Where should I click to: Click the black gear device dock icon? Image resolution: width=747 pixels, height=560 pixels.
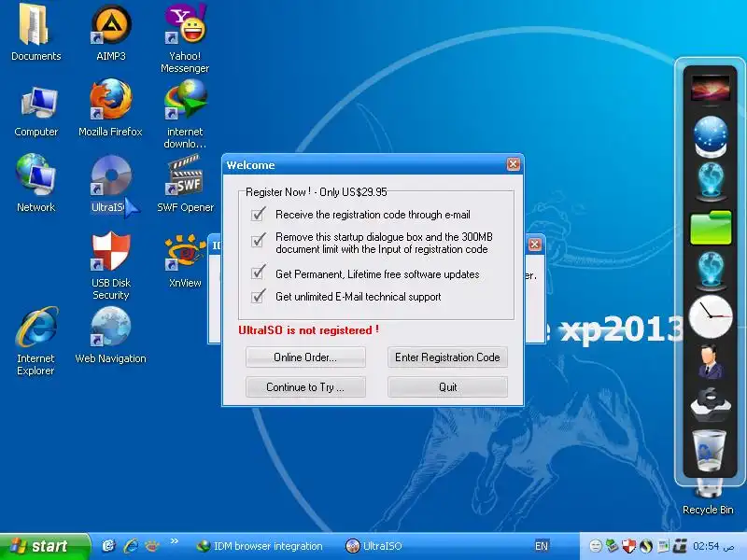click(710, 404)
